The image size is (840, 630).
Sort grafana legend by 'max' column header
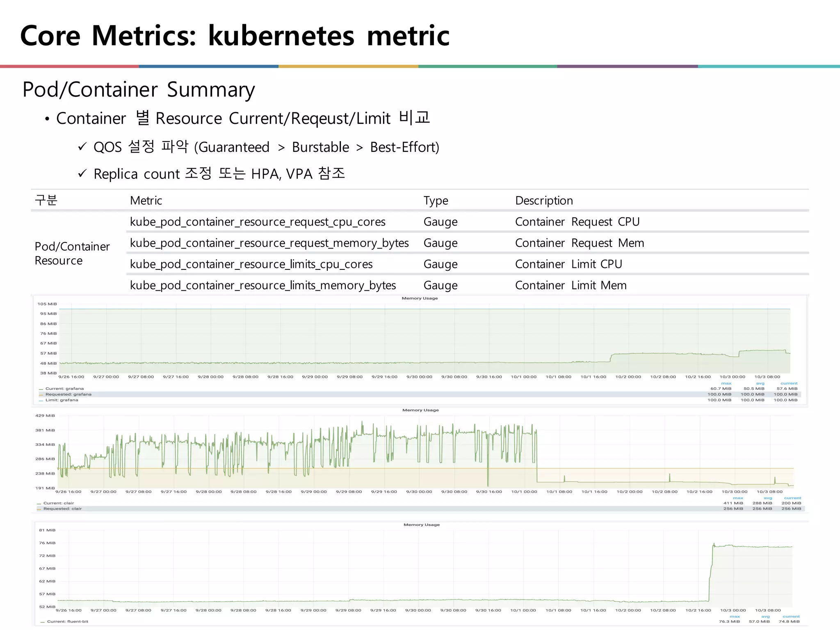click(x=726, y=383)
